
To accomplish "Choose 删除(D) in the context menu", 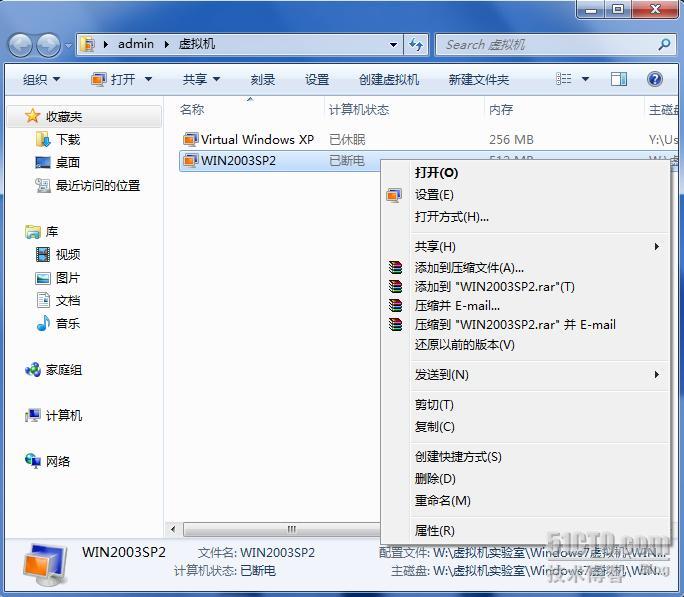I will click(526, 478).
